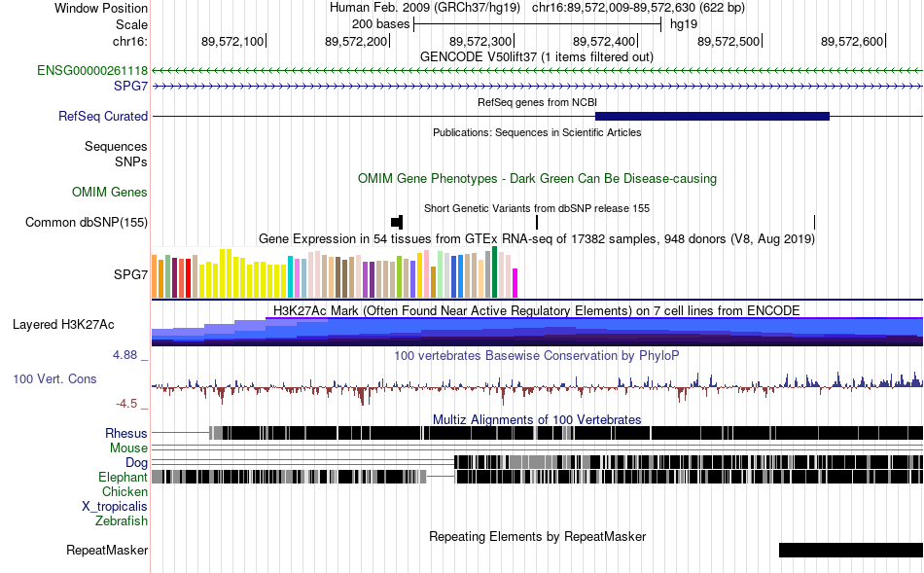Click the chr16: ruler label
Image resolution: width=924 pixels, height=573 pixels.
pyautogui.click(x=130, y=41)
